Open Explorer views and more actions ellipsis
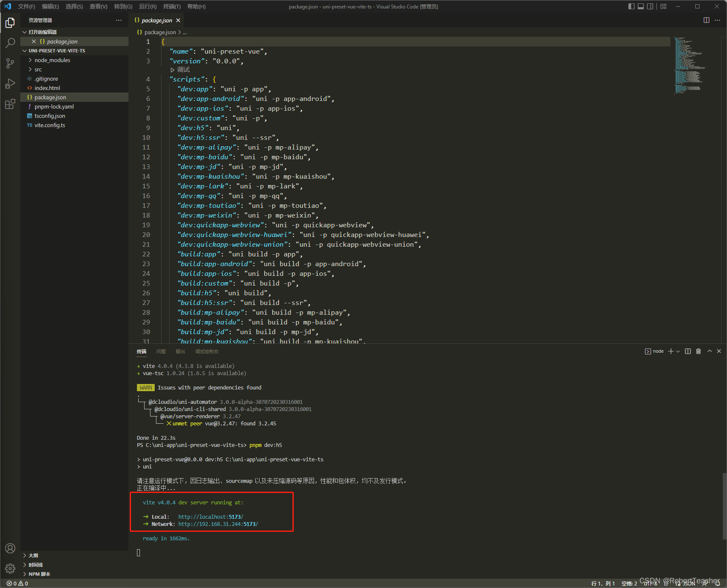This screenshot has width=727, height=588. [119, 20]
